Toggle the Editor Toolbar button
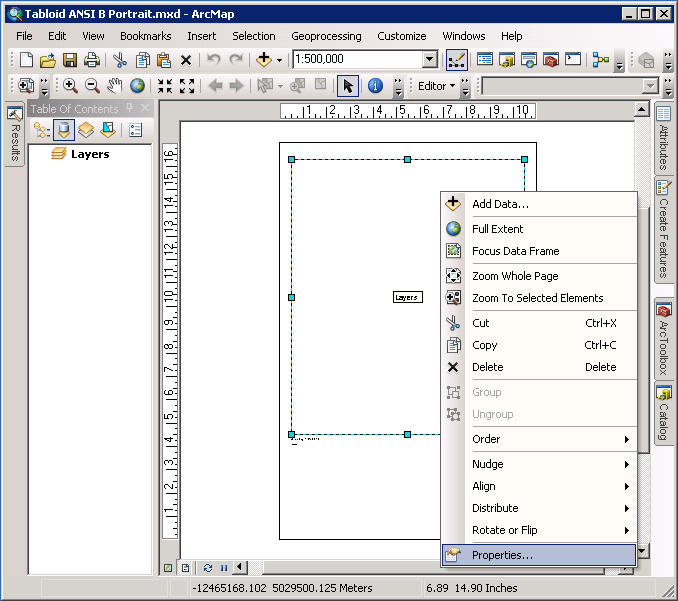 coord(457,60)
